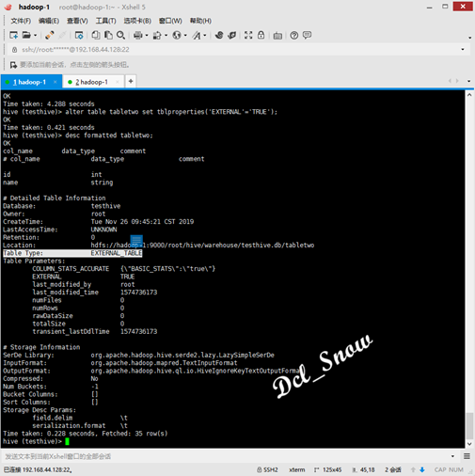
Task: Close the "2 hadoop-1" tab
Action: 118,82
